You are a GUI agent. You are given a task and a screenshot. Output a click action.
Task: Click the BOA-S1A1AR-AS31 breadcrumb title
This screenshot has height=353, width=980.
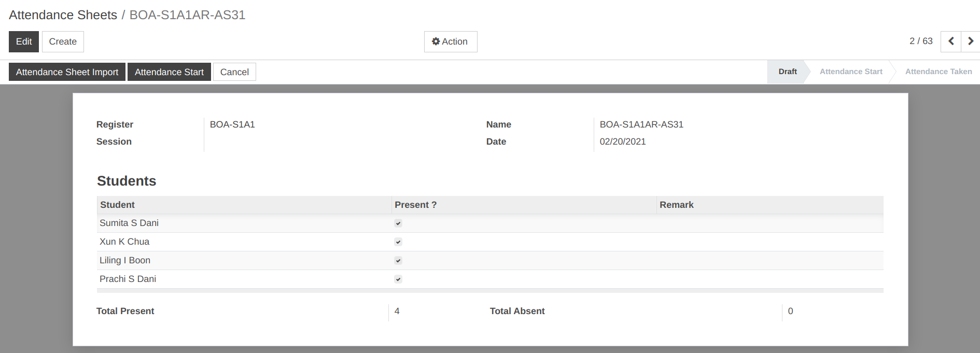click(x=187, y=15)
